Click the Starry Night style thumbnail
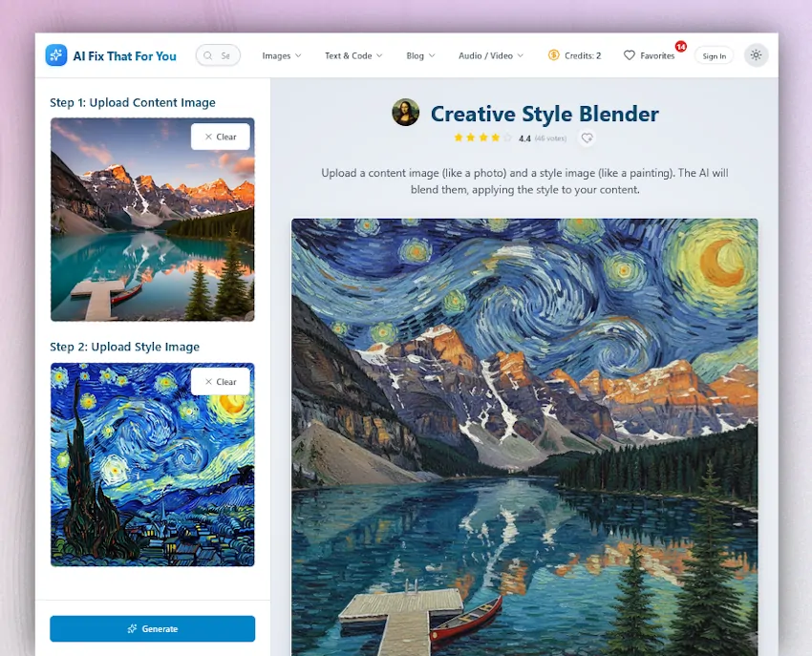 pos(152,464)
